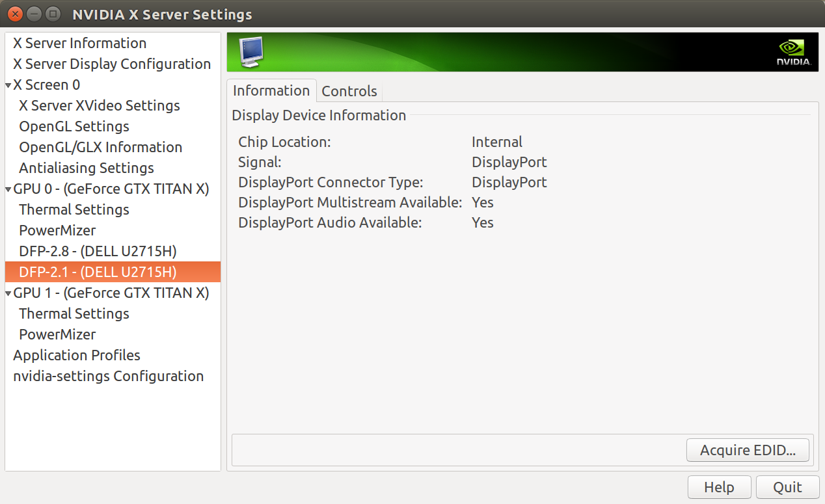
Task: Click the Internal value
Action: [x=497, y=142]
